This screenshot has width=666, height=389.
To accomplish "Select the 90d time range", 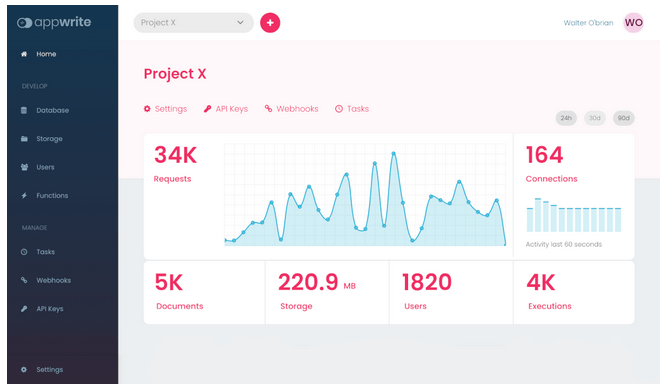I will [624, 118].
